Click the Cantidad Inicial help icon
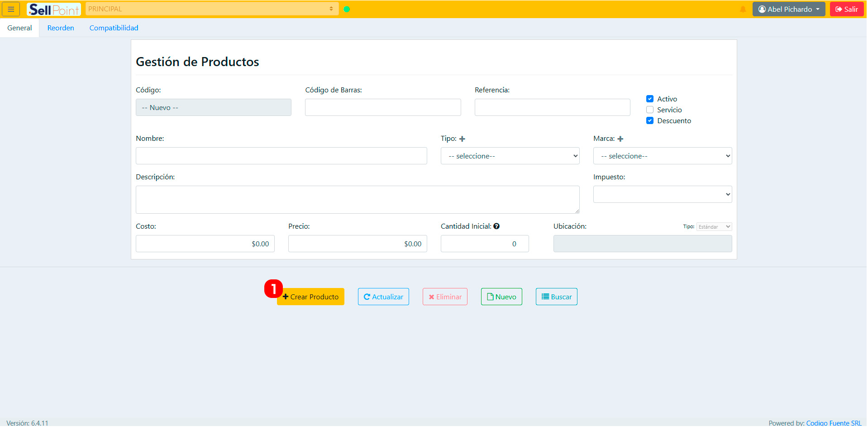The height and width of the screenshot is (427, 868). pos(496,226)
